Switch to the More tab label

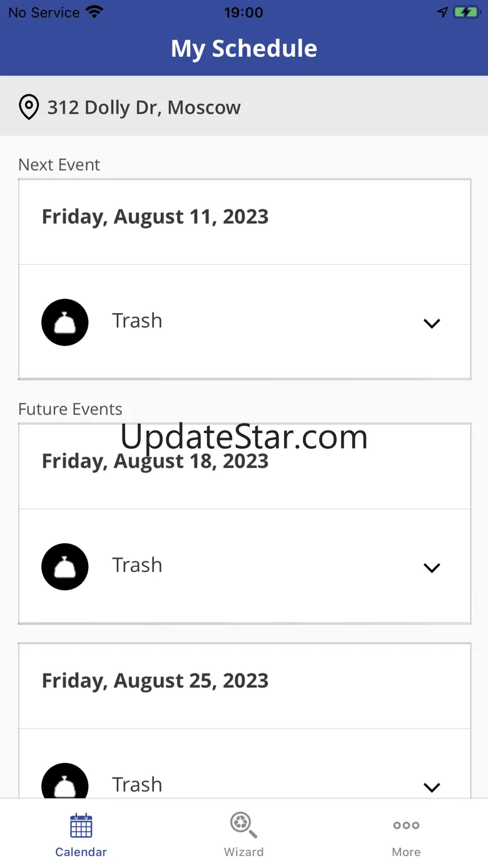(406, 852)
